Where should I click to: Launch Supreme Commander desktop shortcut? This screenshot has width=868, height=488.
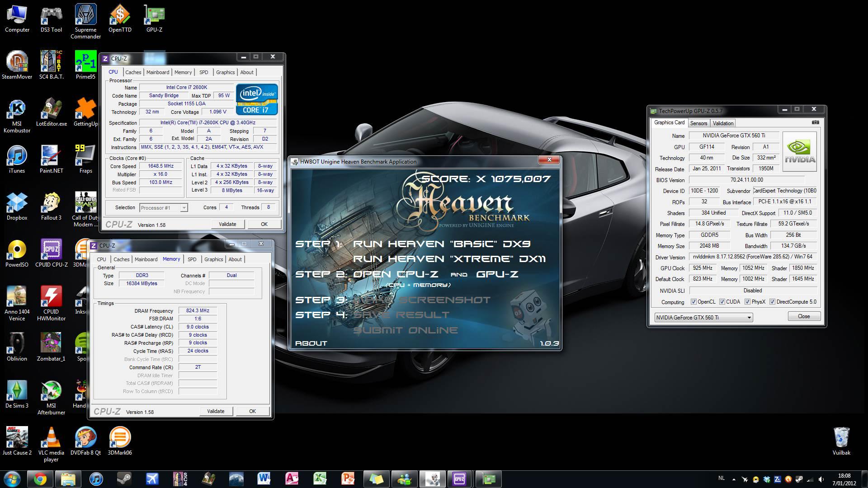[x=85, y=22]
